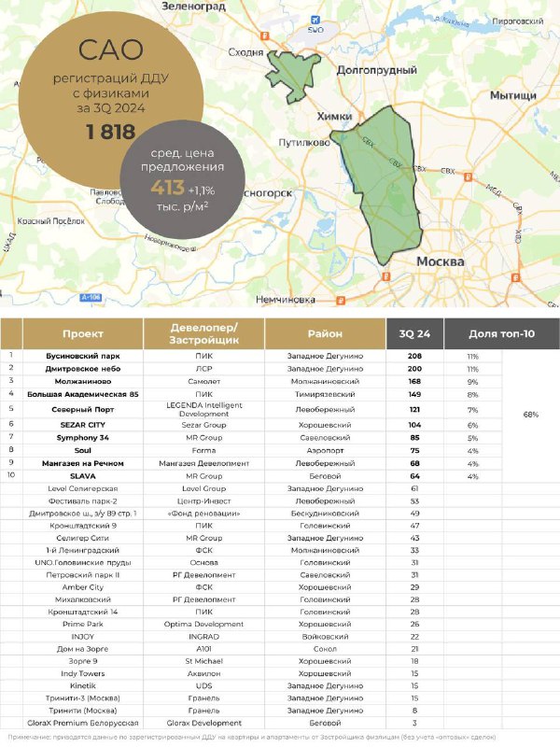Click the 'Мангазея Девелопмент' developer cell
The height and width of the screenshot is (747, 560).
(x=203, y=463)
